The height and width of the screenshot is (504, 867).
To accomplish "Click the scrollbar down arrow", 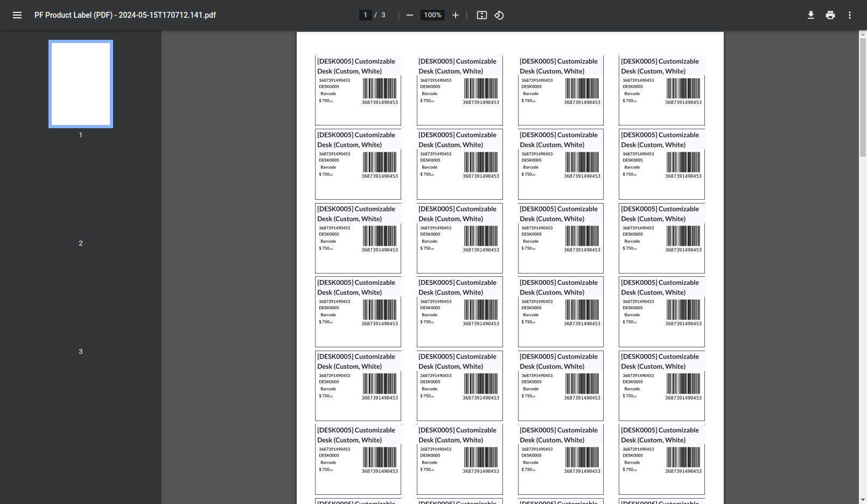I will (x=863, y=500).
